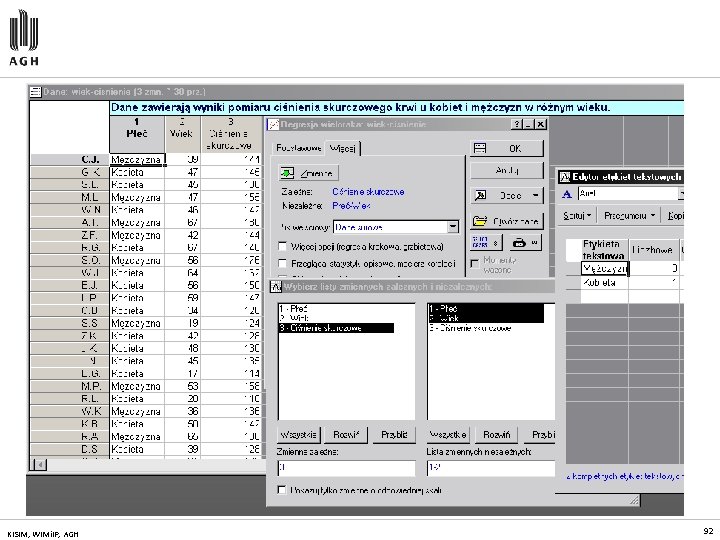
Task: Click the Zmienne button with the green arrow icon
Action: [309, 173]
